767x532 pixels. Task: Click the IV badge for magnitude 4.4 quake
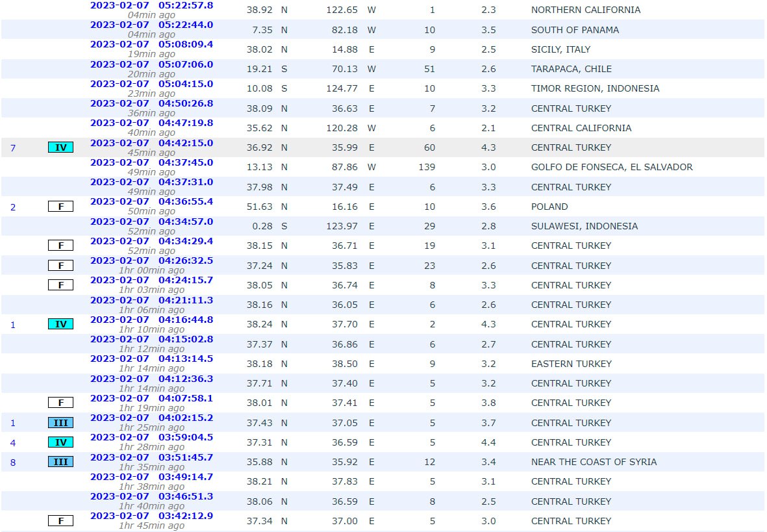coord(60,442)
